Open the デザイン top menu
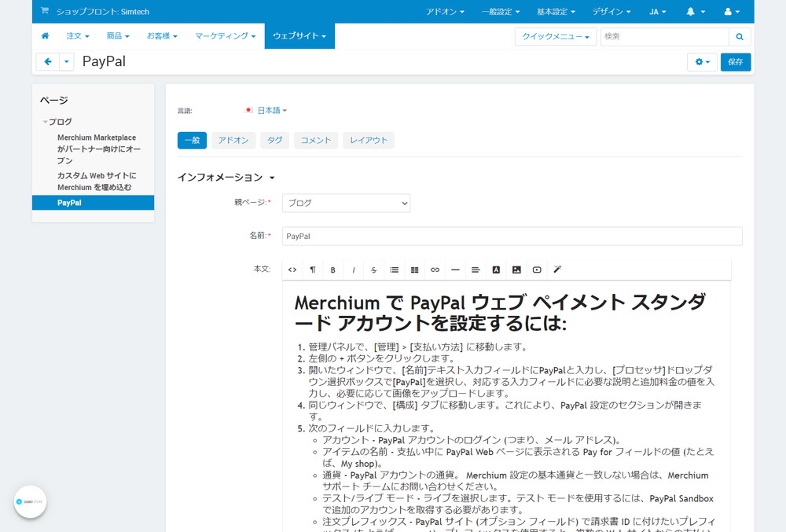The width and height of the screenshot is (786, 532). point(612,12)
